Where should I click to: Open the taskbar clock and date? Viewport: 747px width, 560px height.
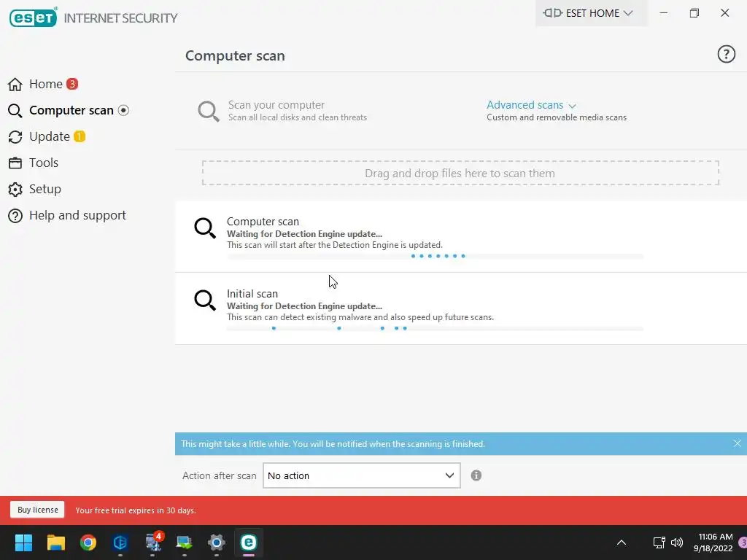[713, 542]
